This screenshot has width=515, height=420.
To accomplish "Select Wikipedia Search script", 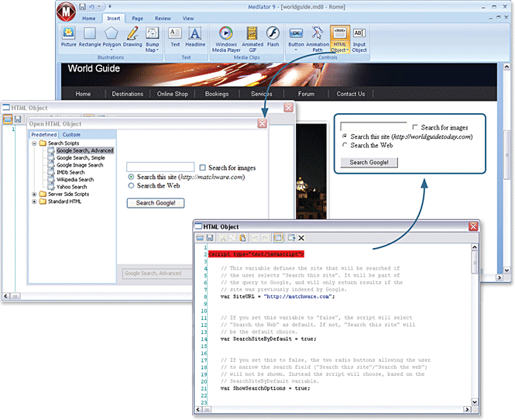I will click(75, 180).
